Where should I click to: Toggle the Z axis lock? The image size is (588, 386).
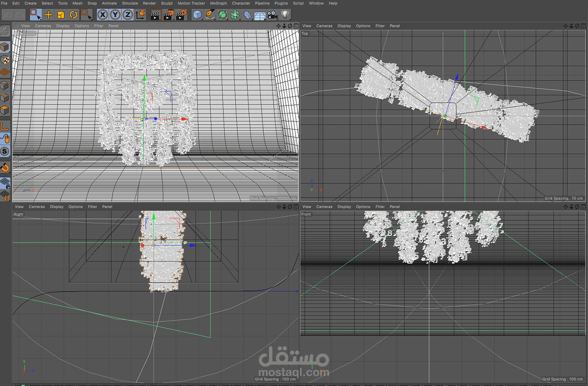(127, 15)
